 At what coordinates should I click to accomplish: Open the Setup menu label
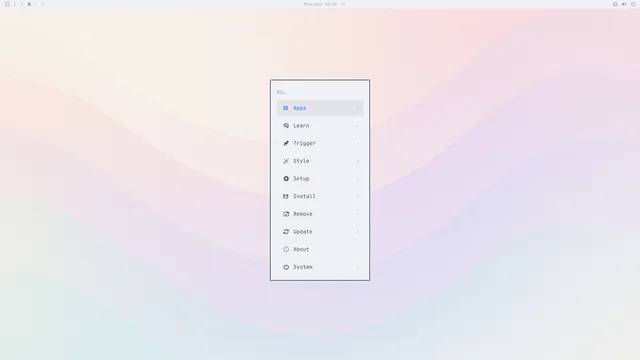(301, 179)
